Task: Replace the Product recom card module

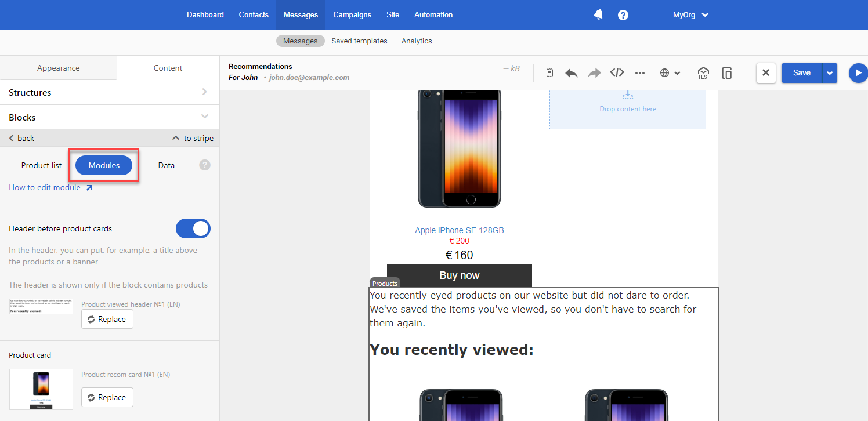Action: pyautogui.click(x=107, y=397)
